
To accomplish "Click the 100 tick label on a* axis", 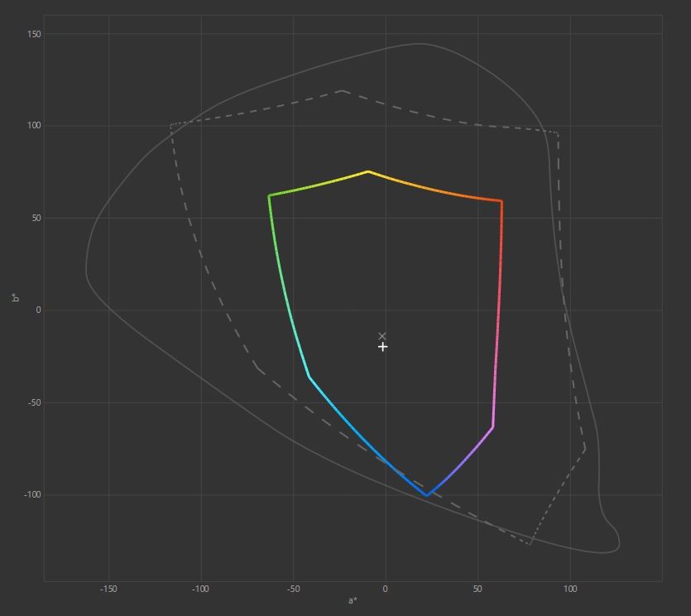I will 570,590.
